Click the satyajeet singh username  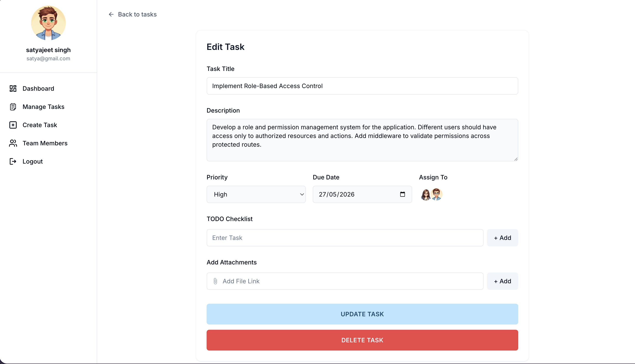tap(48, 50)
